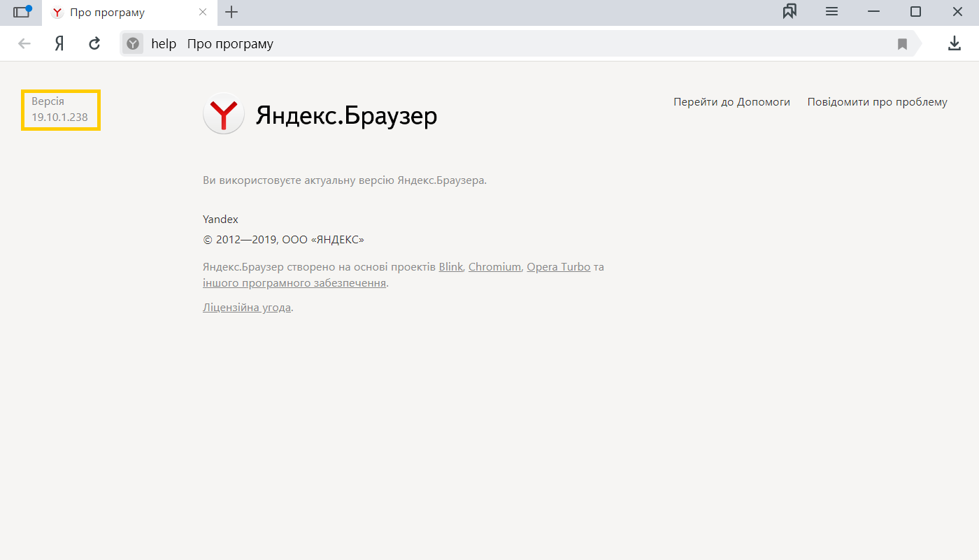Viewport: 979px width, 560px height.
Task: Bookmark this page from the address bar
Action: tap(902, 44)
